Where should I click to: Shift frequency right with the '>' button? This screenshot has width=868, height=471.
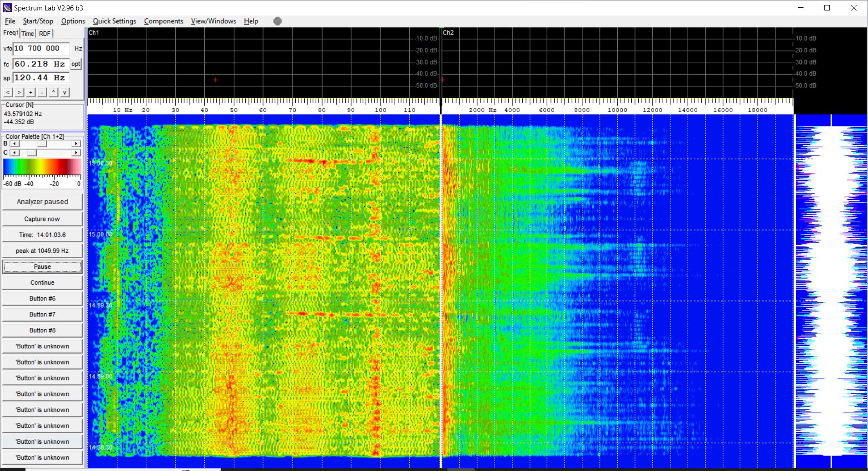tap(20, 92)
